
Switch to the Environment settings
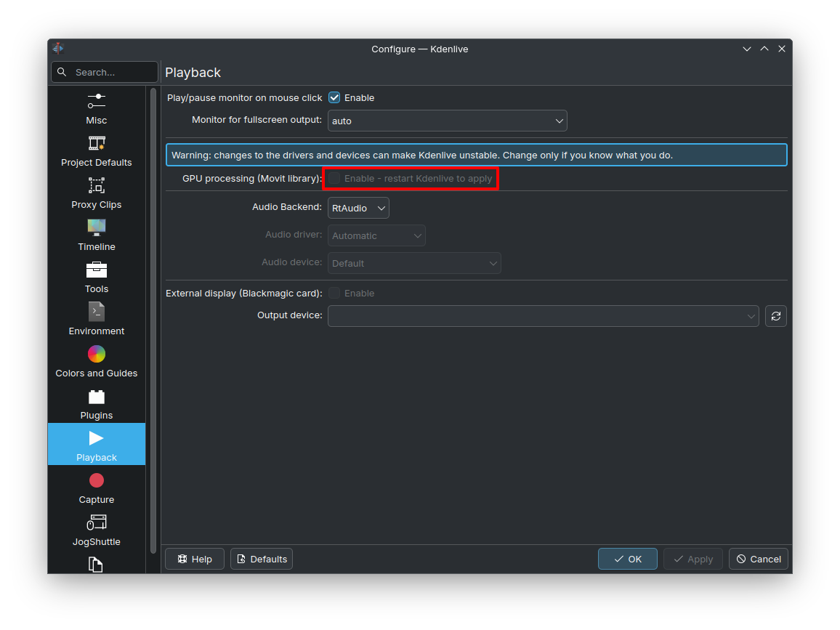click(x=97, y=319)
